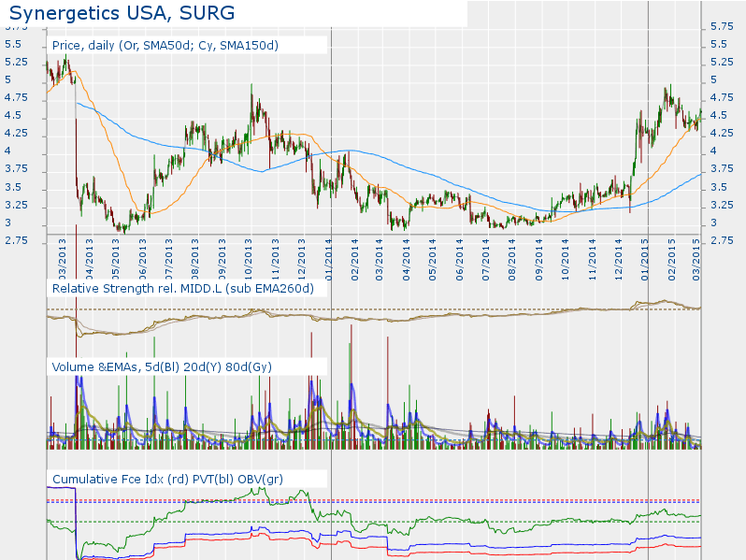Click the 'Volume &EMAs, 5d(Bl) 20d(Y) 80d(Gy)' label
746x560 pixels.
pos(162,366)
